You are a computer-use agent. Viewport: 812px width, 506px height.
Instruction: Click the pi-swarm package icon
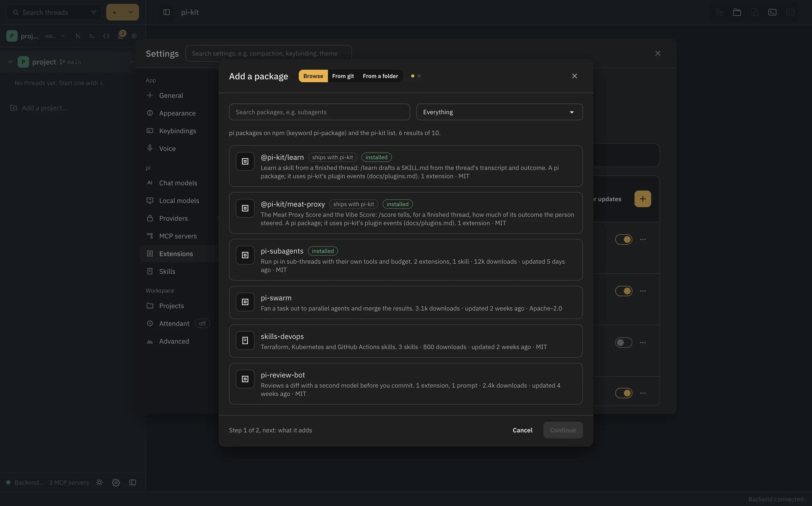pyautogui.click(x=245, y=302)
